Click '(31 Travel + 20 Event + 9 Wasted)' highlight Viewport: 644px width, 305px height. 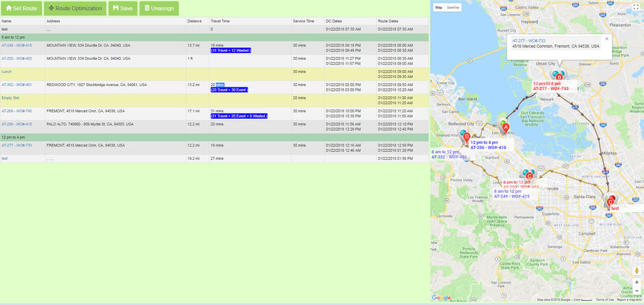239,116
